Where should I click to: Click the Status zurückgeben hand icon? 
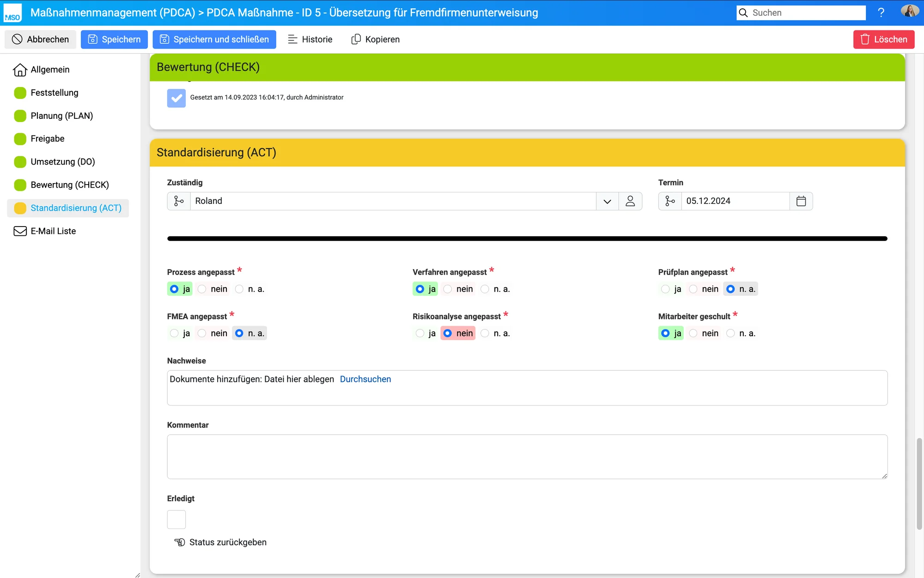179,542
